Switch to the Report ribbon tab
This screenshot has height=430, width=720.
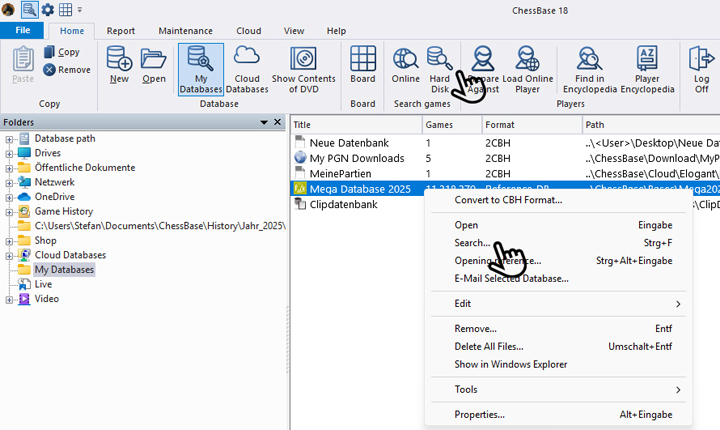121,31
